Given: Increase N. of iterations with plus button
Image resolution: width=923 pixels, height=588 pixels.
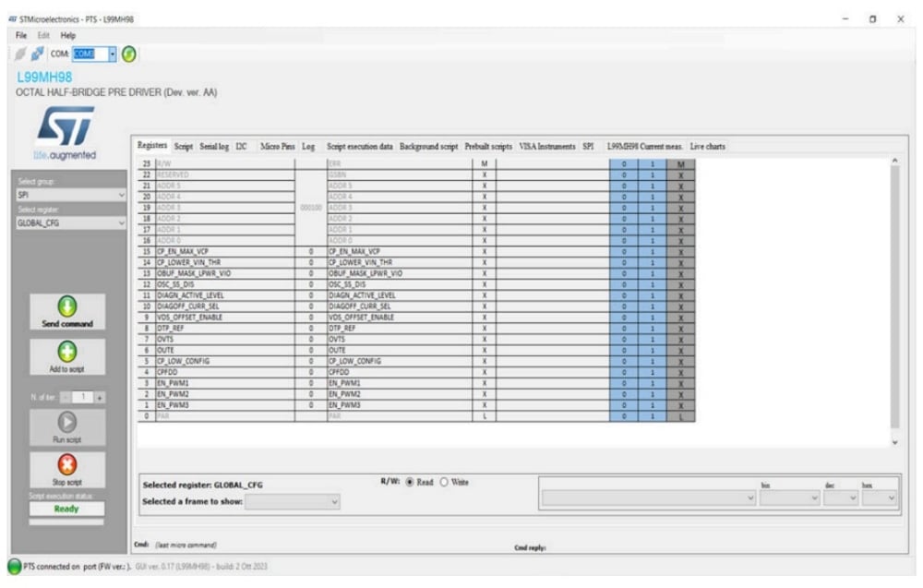Looking at the screenshot, I should click(x=100, y=396).
